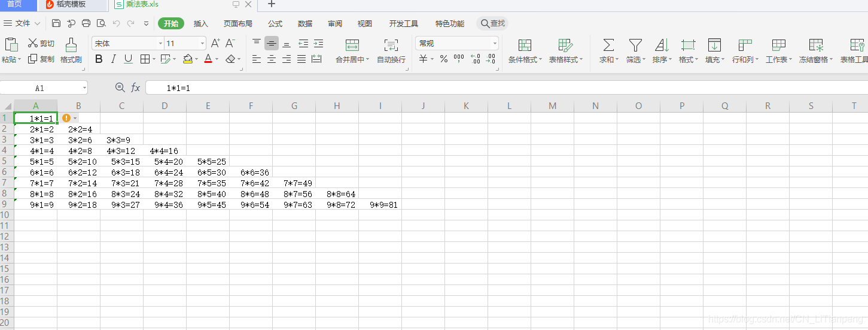Image resolution: width=868 pixels, height=330 pixels.
Task: Click the currency ¥ format icon
Action: coord(424,59)
